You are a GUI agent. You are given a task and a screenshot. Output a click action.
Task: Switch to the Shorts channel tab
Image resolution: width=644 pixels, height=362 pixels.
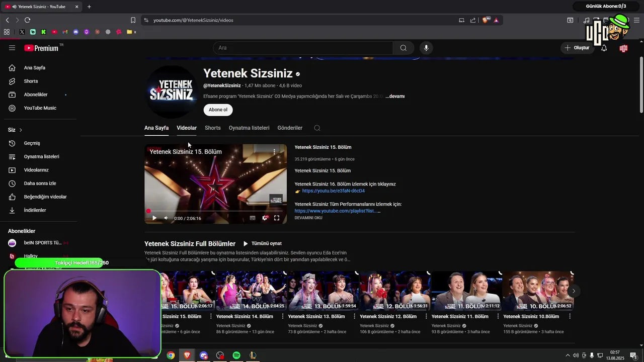pyautogui.click(x=213, y=128)
